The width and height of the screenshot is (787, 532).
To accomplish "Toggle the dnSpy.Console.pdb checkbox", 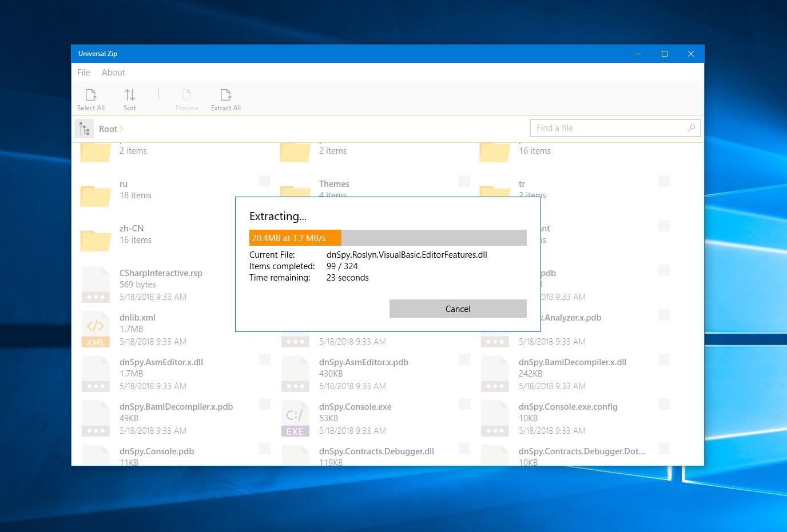I will (265, 449).
